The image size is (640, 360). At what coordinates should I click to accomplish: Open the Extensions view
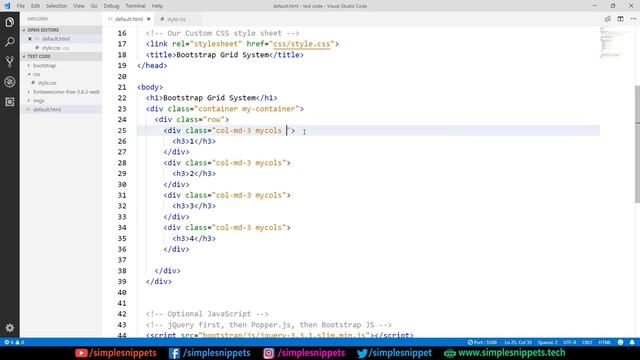(9, 102)
